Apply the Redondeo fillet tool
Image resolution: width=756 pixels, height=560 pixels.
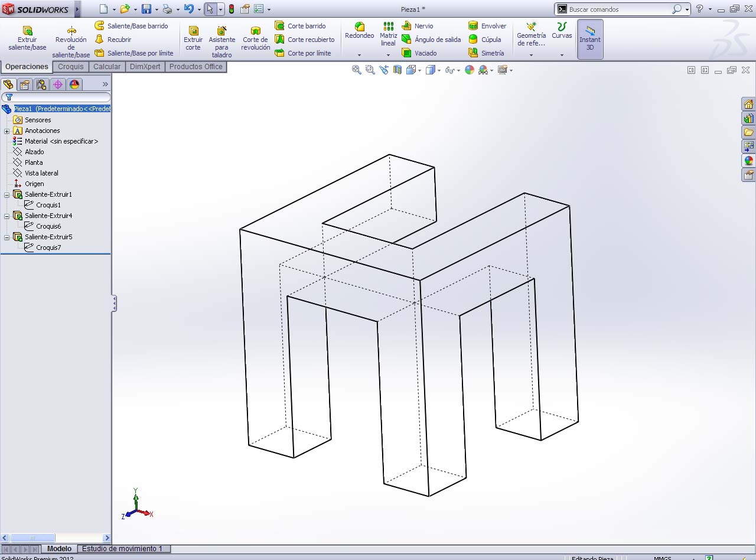point(359,31)
